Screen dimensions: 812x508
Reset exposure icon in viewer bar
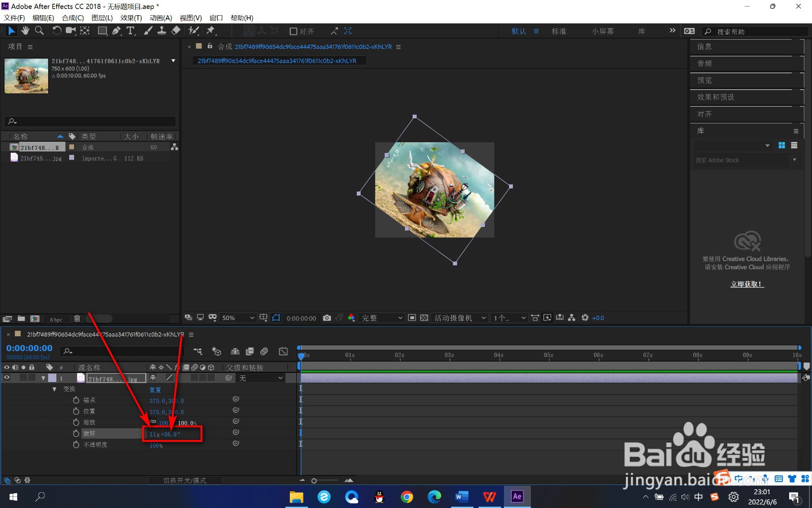pos(585,318)
